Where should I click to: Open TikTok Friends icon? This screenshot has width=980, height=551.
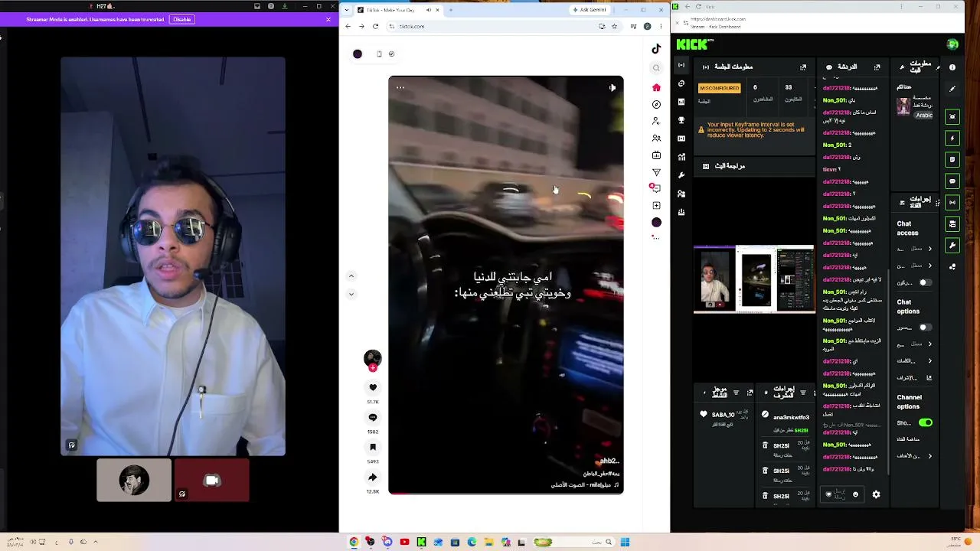(656, 139)
